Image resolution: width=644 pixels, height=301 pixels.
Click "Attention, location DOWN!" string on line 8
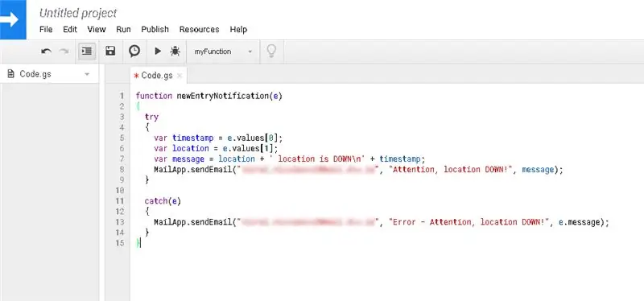(x=452, y=169)
